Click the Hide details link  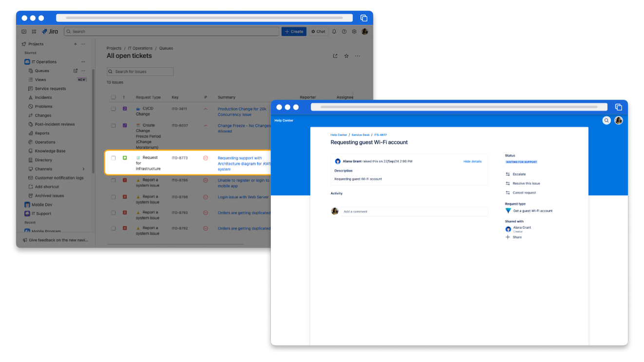point(472,161)
